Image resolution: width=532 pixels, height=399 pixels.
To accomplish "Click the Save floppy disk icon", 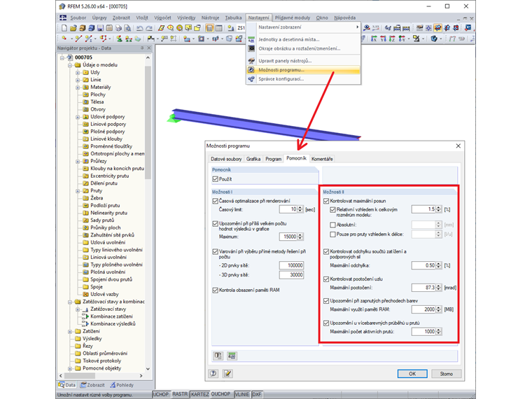I will point(100,28).
